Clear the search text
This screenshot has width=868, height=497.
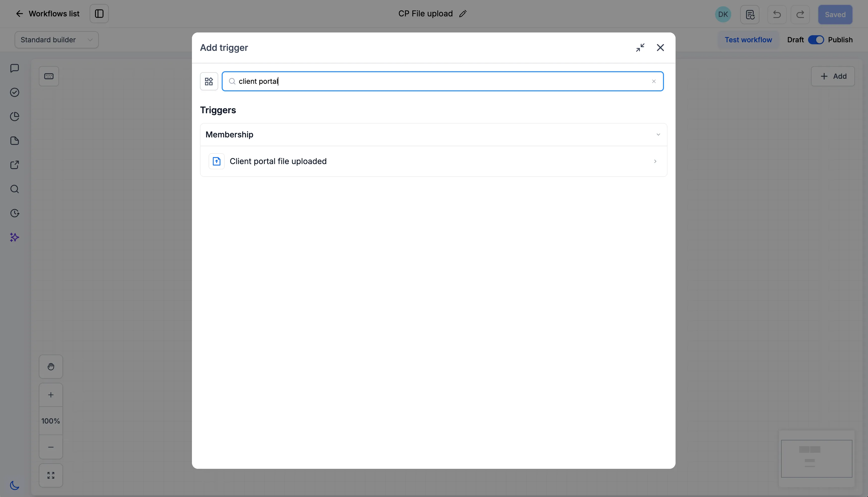pyautogui.click(x=654, y=81)
